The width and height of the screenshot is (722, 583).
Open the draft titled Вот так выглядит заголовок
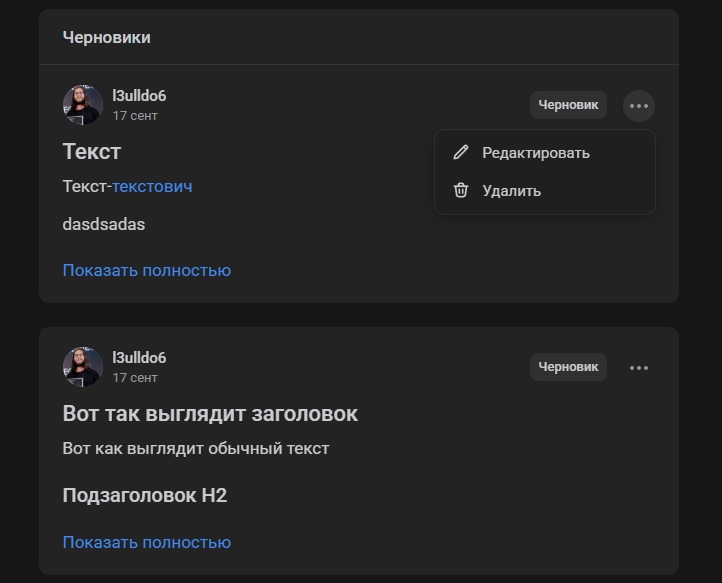[210, 414]
